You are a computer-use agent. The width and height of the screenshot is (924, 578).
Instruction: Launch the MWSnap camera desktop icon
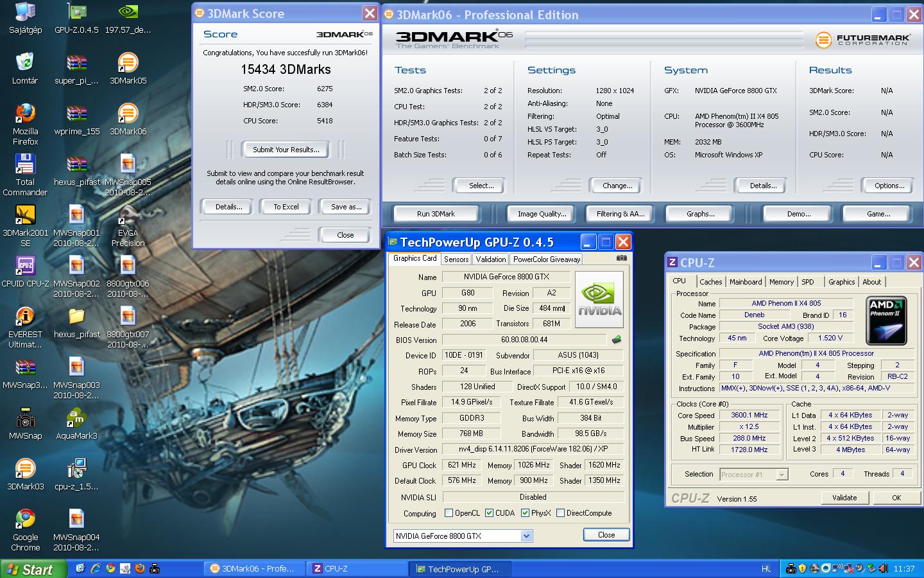click(x=25, y=424)
